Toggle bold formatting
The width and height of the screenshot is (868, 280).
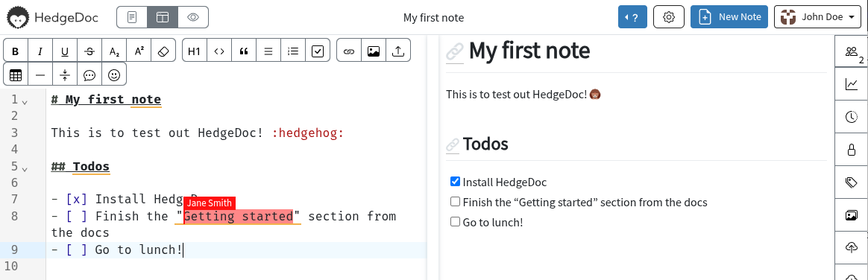coord(16,51)
